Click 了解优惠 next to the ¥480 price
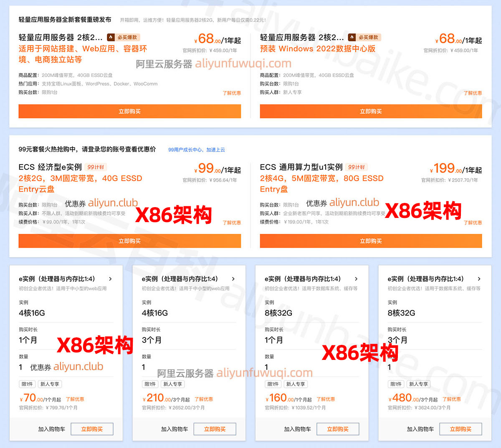Viewport: 501px width, 448px height. (451, 399)
